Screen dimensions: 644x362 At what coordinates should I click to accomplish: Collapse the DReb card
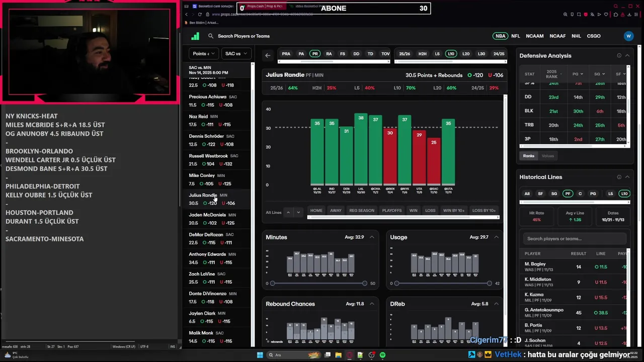[496, 304]
